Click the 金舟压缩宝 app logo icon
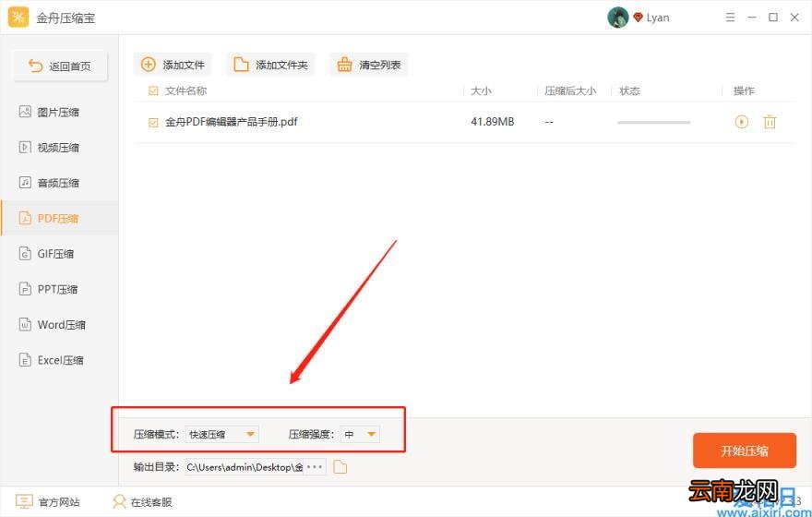 click(x=18, y=18)
